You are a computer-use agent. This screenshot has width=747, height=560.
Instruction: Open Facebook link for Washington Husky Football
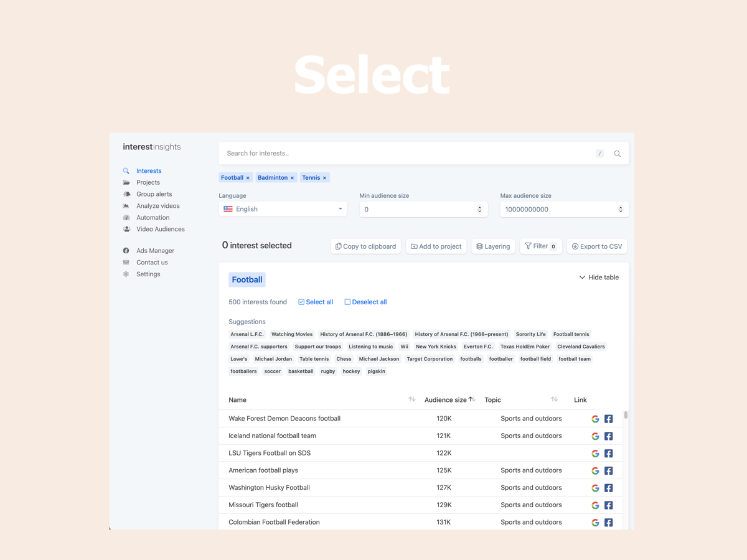(609, 488)
